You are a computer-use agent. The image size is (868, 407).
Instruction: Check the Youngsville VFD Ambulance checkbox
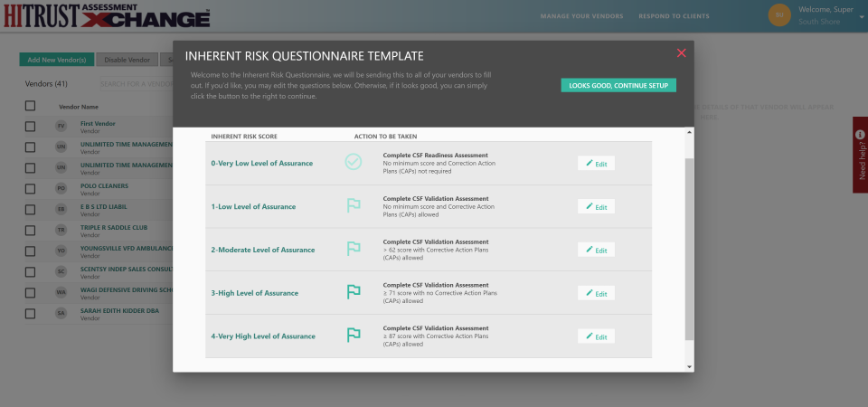pos(30,251)
